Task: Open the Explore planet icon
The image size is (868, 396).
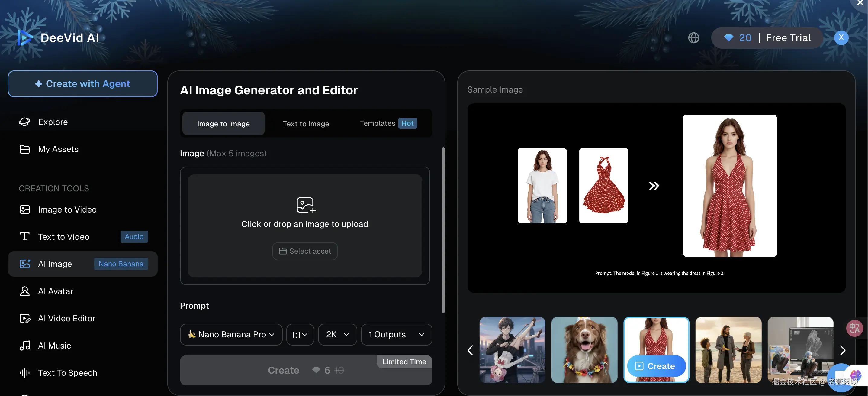Action: pyautogui.click(x=24, y=122)
